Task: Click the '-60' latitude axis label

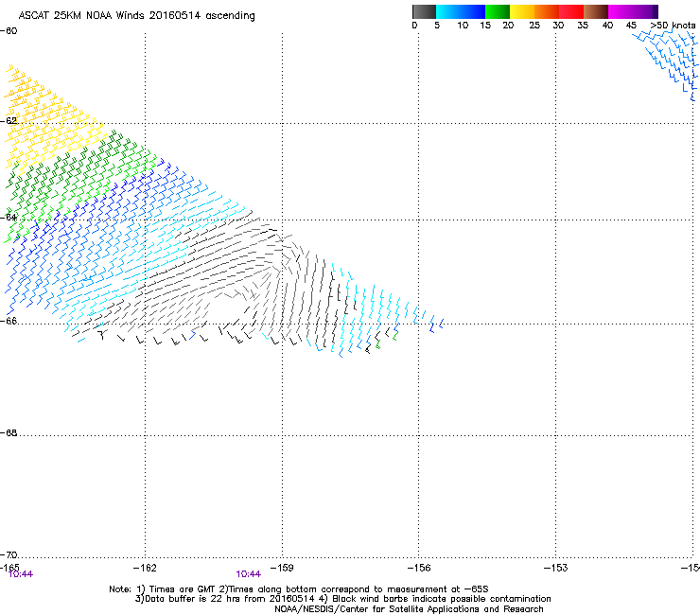Action: [x=9, y=31]
